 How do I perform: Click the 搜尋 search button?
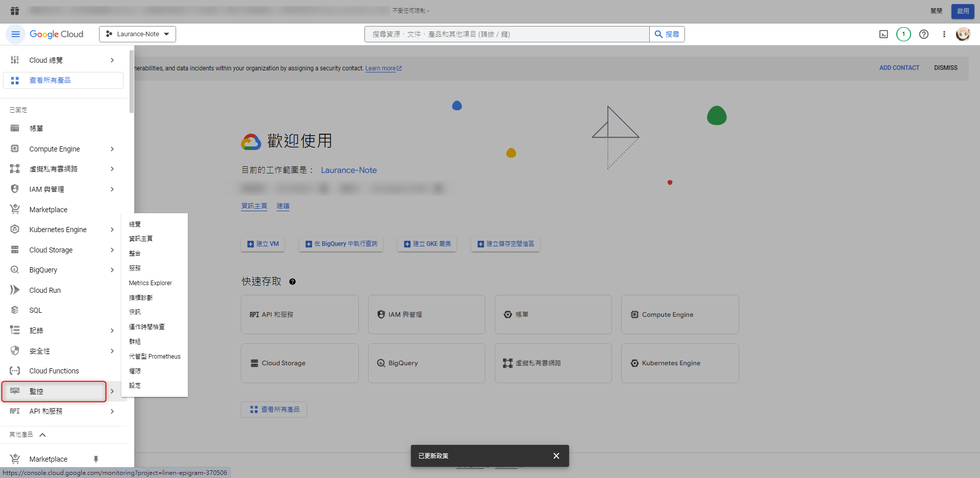tap(667, 34)
